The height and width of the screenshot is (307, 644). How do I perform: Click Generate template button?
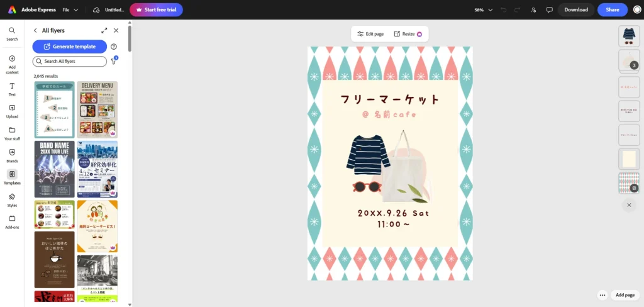[x=70, y=47]
